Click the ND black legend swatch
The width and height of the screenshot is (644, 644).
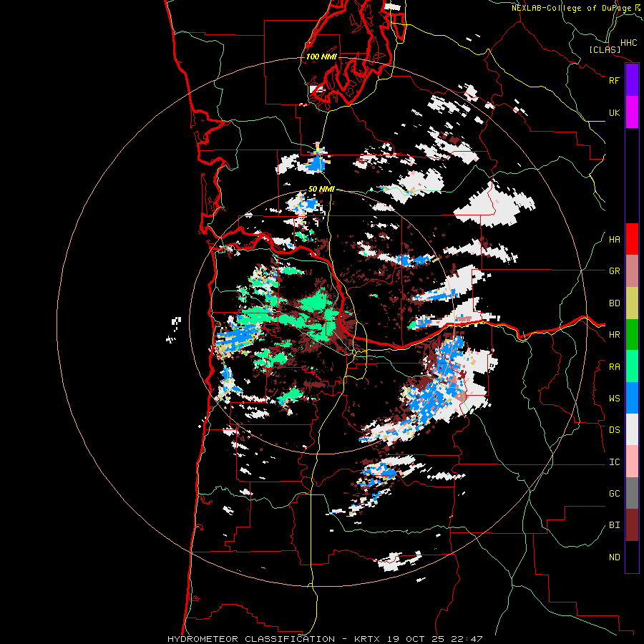(632, 557)
